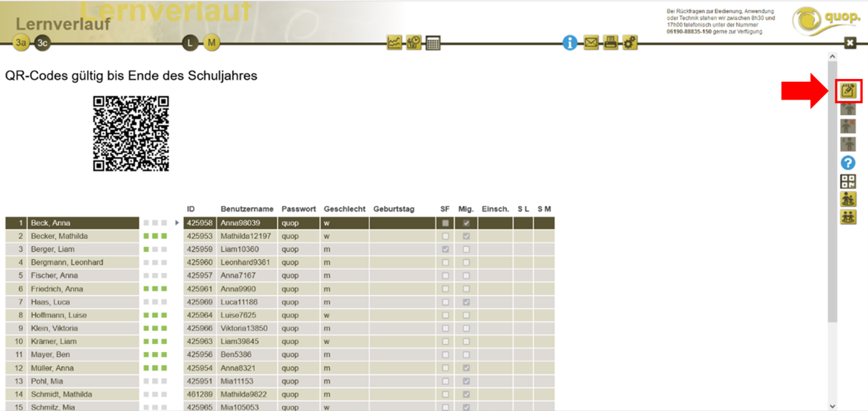This screenshot has width=868, height=411.
Task: Select student row Fischer, Anna
Action: [71, 276]
